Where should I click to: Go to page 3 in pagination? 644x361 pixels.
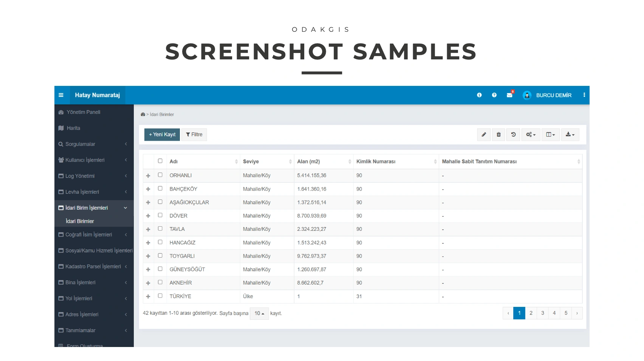click(x=542, y=313)
